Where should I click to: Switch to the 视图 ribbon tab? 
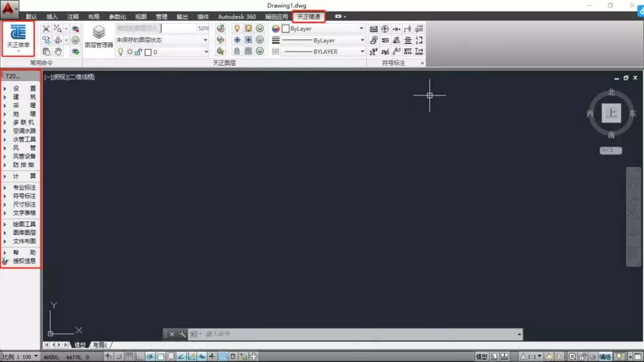click(x=141, y=17)
